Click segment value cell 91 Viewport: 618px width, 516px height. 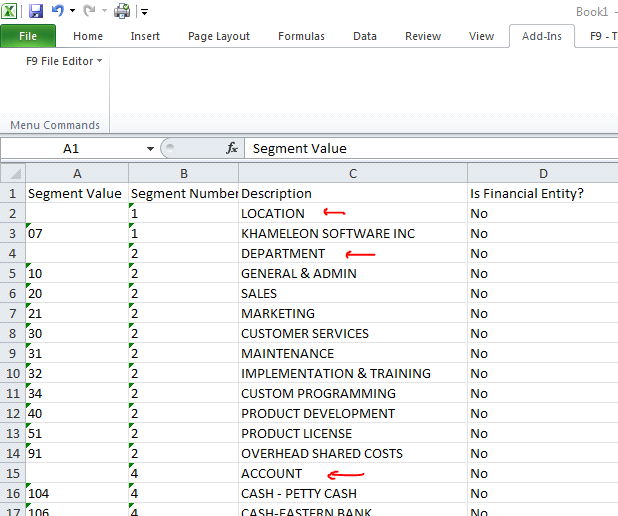77,453
